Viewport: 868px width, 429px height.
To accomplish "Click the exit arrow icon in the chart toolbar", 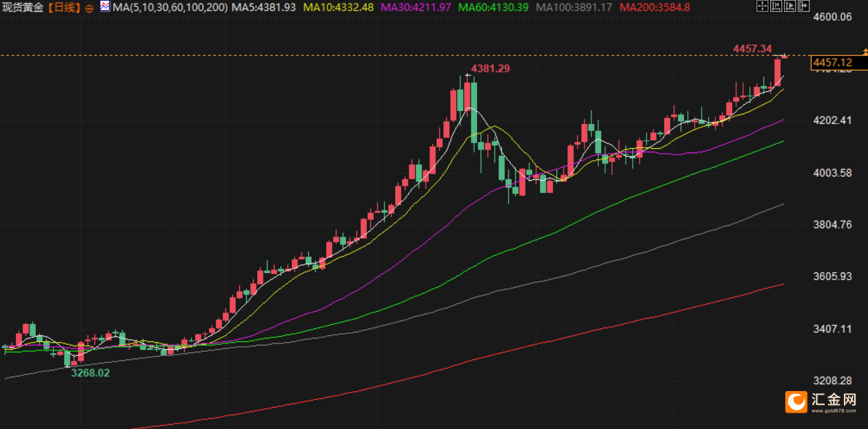I will [x=804, y=6].
